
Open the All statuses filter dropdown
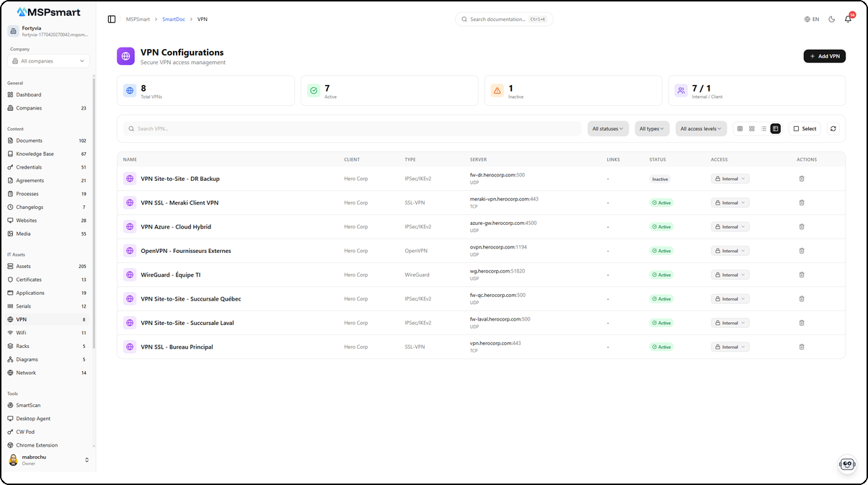[607, 128]
